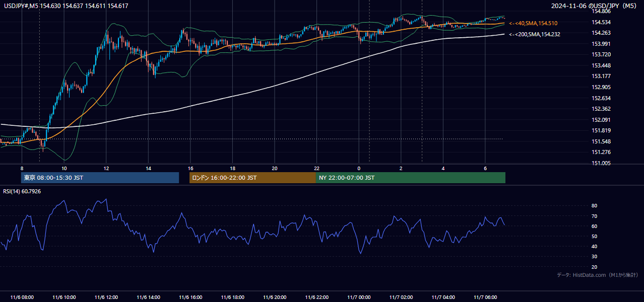644x302 pixels.
Task: Click price axis value 152.091
Action: pos(602,120)
